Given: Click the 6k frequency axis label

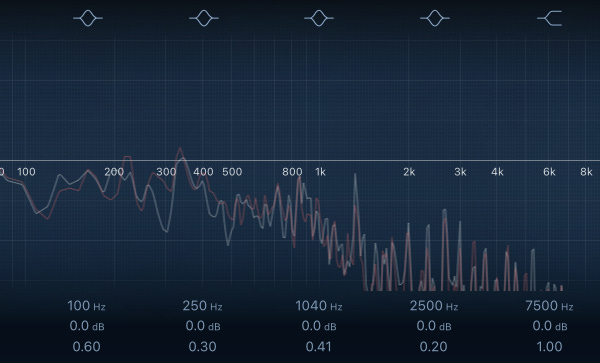Looking at the screenshot, I should coord(549,172).
